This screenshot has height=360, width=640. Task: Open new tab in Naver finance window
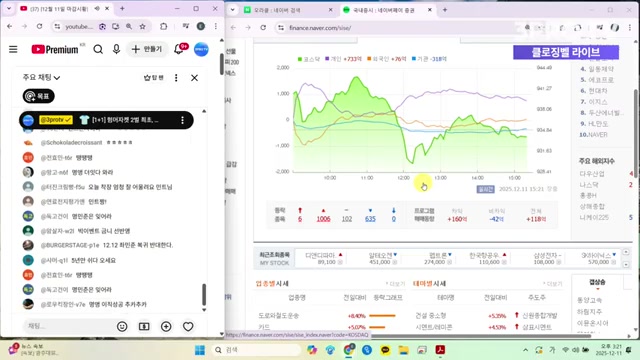445,10
